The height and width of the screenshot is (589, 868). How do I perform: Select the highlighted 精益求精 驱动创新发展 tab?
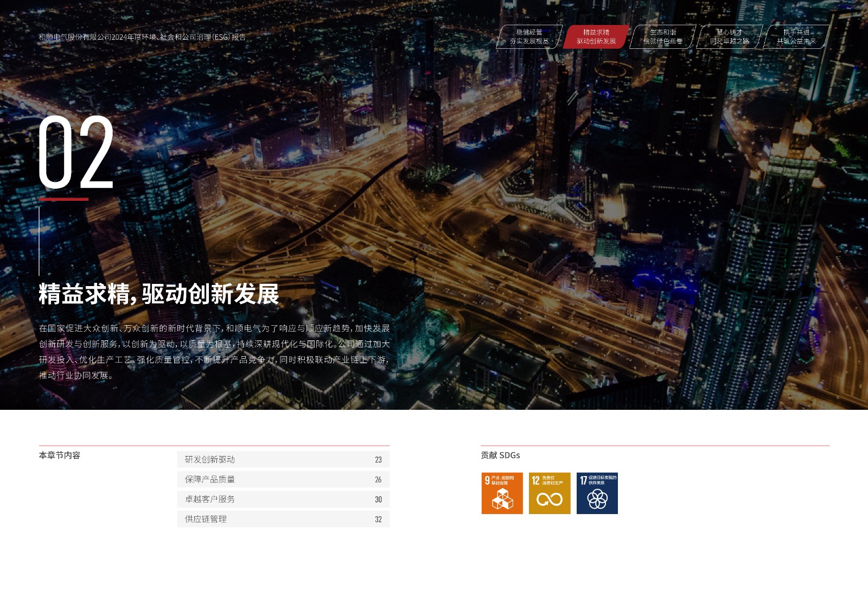coord(596,37)
